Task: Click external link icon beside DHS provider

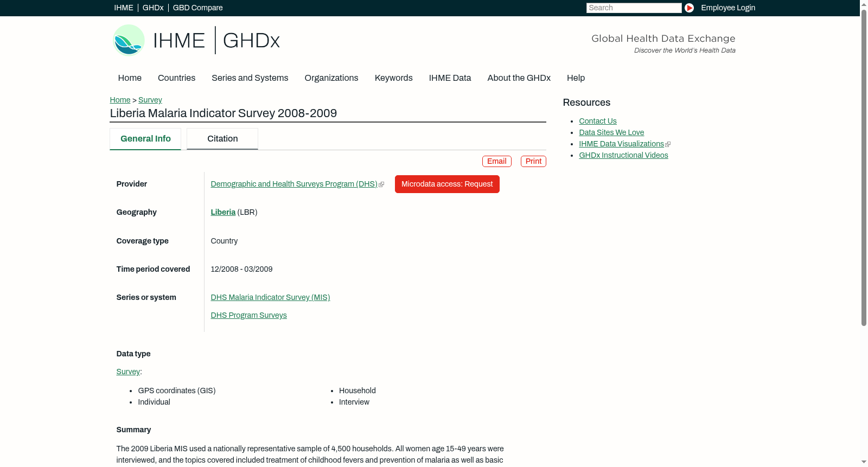Action: (x=381, y=185)
